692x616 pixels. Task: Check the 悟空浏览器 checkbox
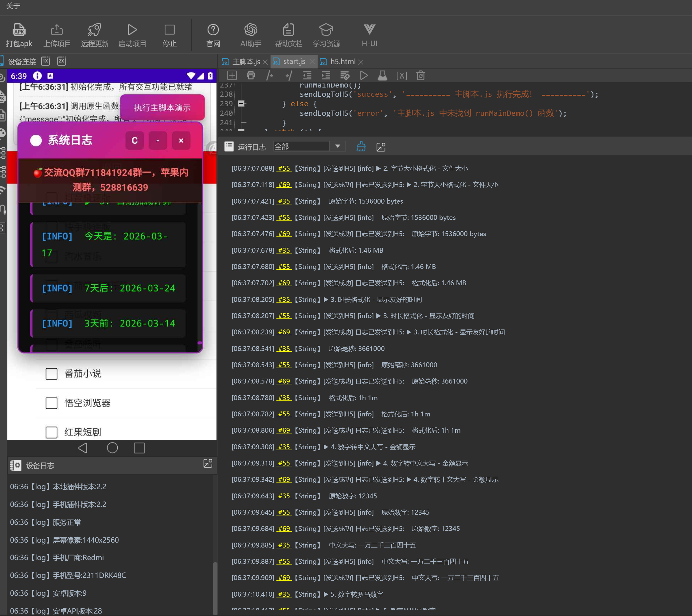click(52, 403)
